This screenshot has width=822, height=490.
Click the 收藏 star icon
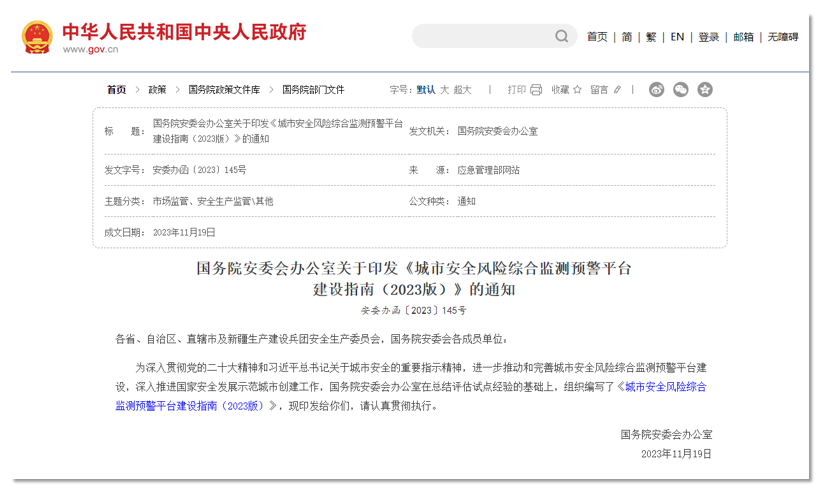tap(577, 90)
